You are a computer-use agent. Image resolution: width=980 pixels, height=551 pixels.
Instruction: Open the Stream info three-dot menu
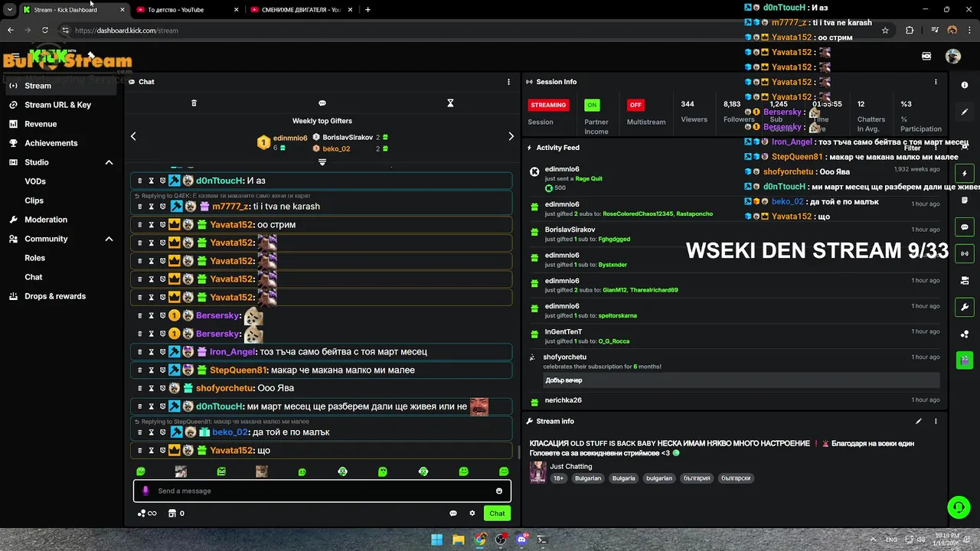point(936,421)
